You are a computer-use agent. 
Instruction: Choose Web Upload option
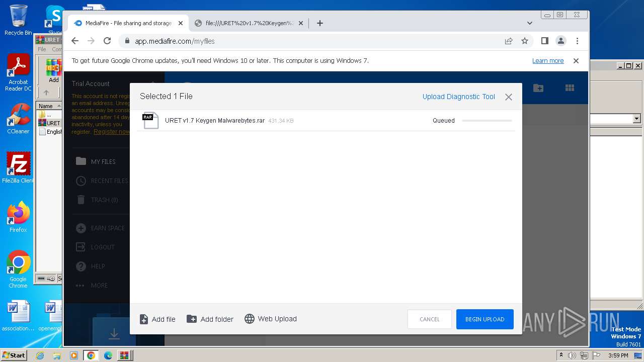[271, 319]
